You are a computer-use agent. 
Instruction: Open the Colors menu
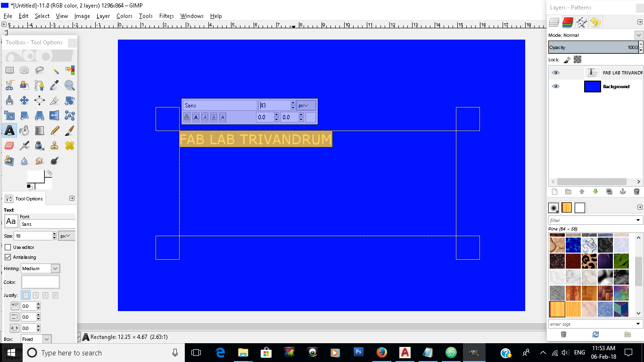pyautogui.click(x=124, y=16)
